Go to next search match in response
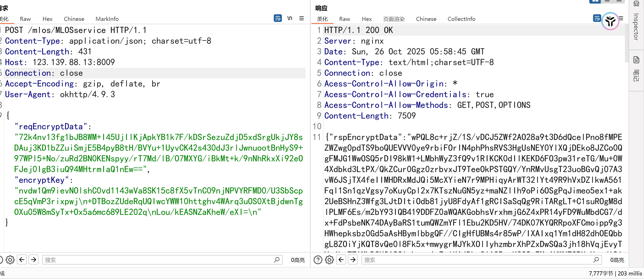644x279 pixels. (x=353, y=260)
